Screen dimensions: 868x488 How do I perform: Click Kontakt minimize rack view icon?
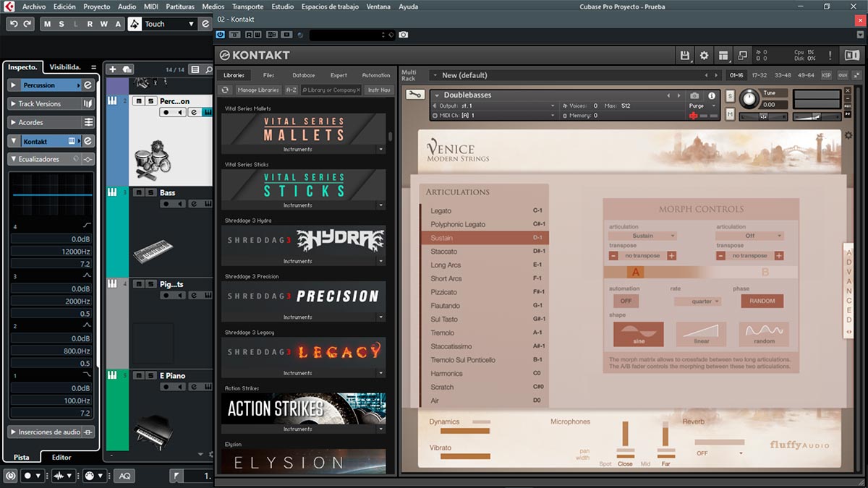click(742, 55)
